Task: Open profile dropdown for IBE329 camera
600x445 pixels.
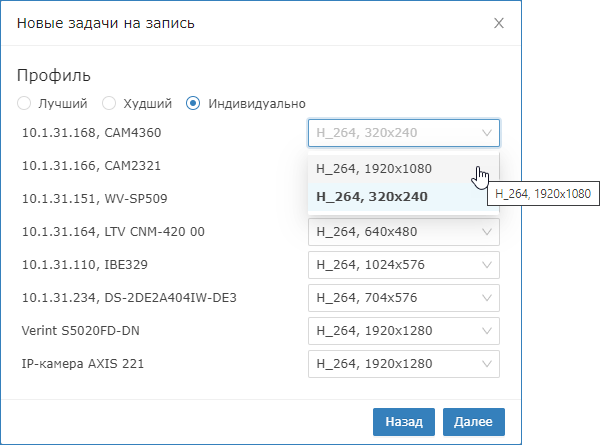Action: [x=403, y=265]
